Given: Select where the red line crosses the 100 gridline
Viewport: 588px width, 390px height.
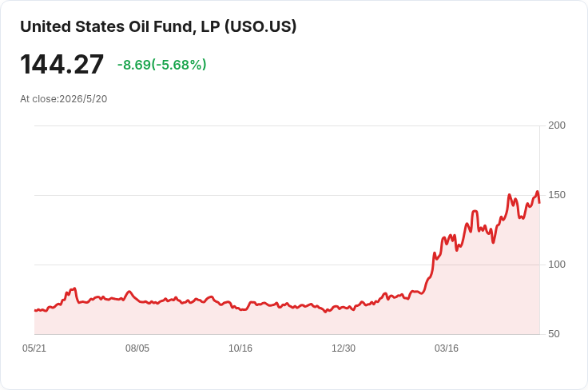Looking at the screenshot, I should 433,265.
